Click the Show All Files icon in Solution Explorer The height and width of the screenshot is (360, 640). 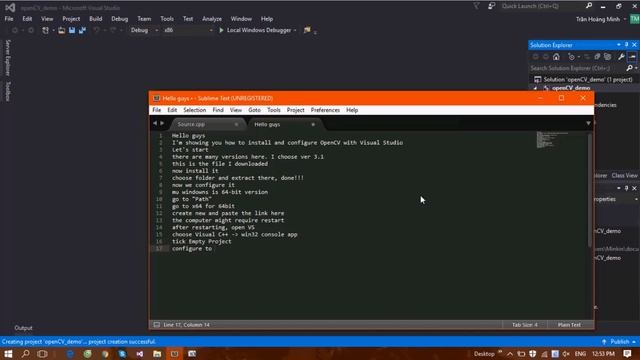(607, 57)
